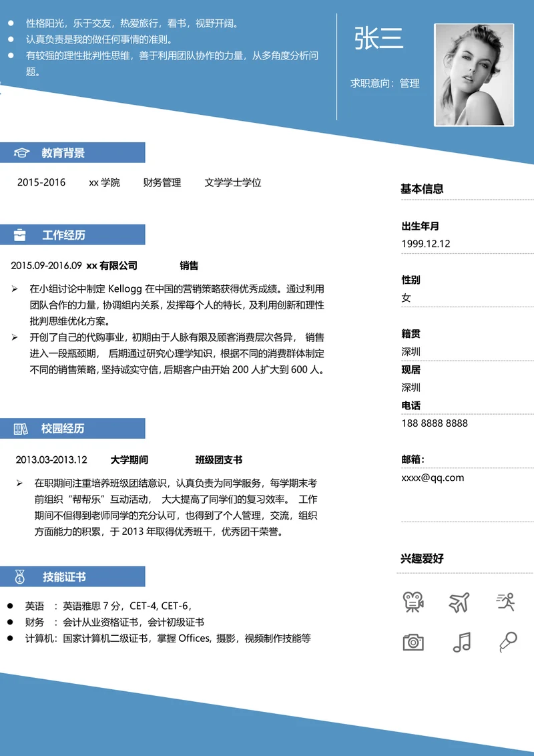The image size is (534, 756).
Task: Click the 基本信息 sidebar heading
Action: tap(422, 189)
